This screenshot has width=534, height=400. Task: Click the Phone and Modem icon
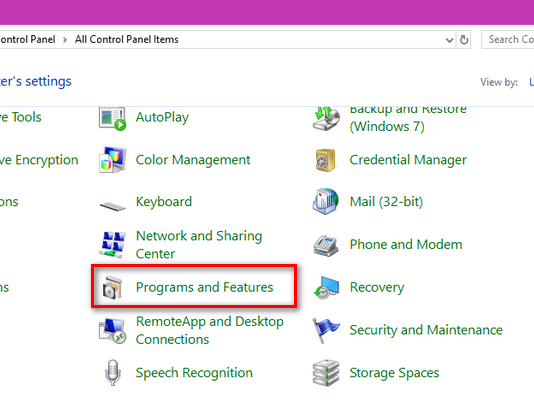tap(326, 245)
